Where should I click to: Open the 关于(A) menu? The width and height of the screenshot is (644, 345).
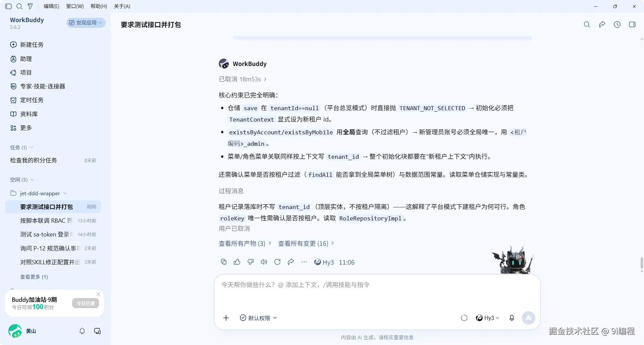[122, 6]
